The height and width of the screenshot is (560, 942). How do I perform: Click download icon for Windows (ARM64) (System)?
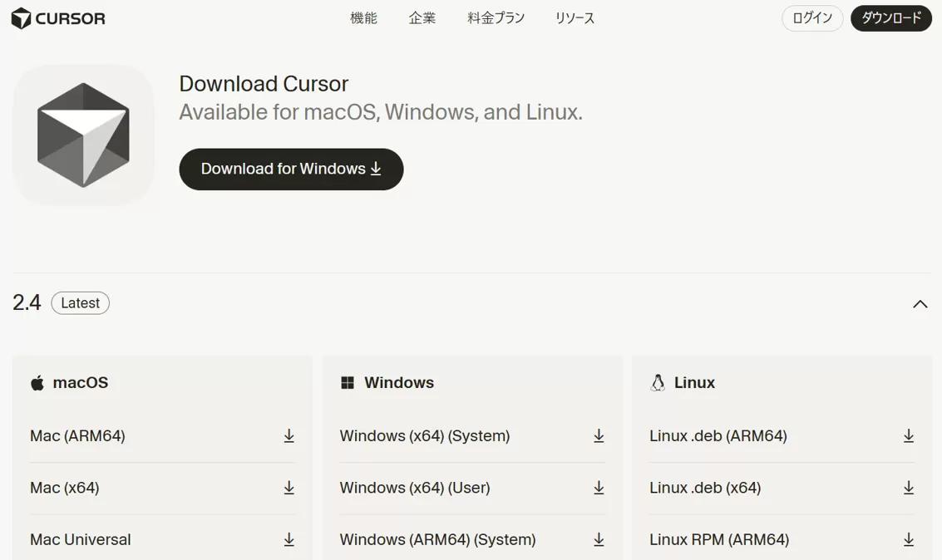599,539
